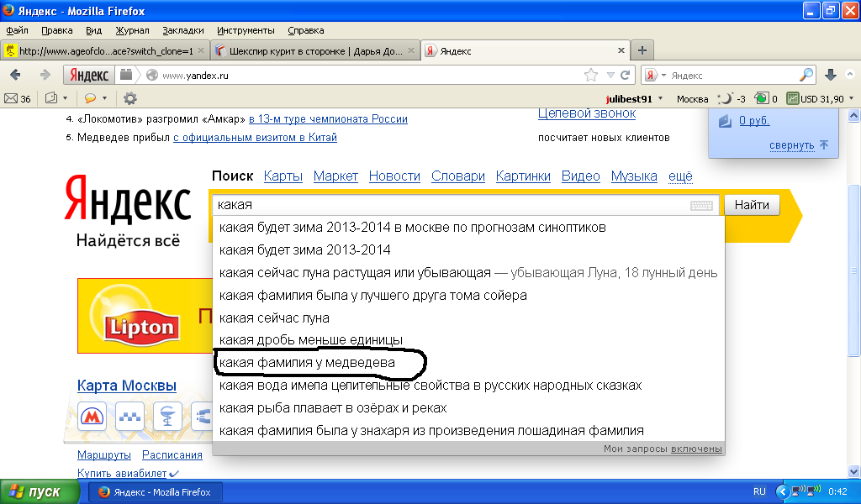
Task: Open the chat bubble icon in the Yandex bar
Action: pyautogui.click(x=90, y=99)
